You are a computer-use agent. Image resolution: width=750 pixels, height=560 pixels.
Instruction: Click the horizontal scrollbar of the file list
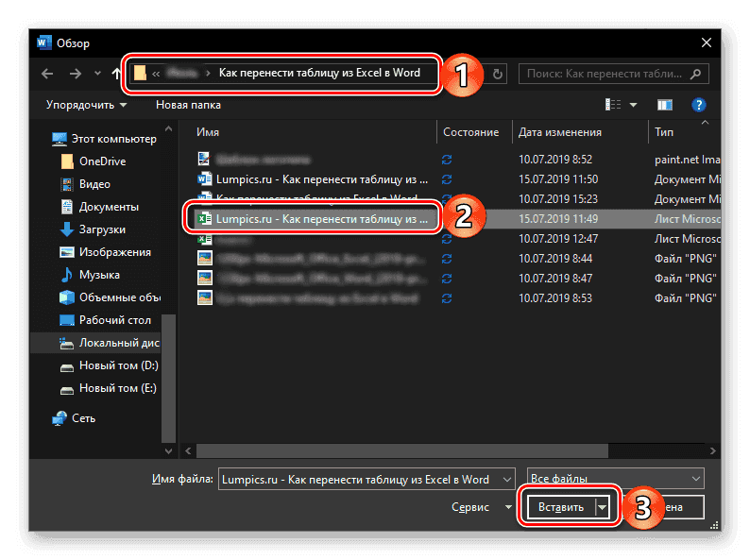(401, 450)
